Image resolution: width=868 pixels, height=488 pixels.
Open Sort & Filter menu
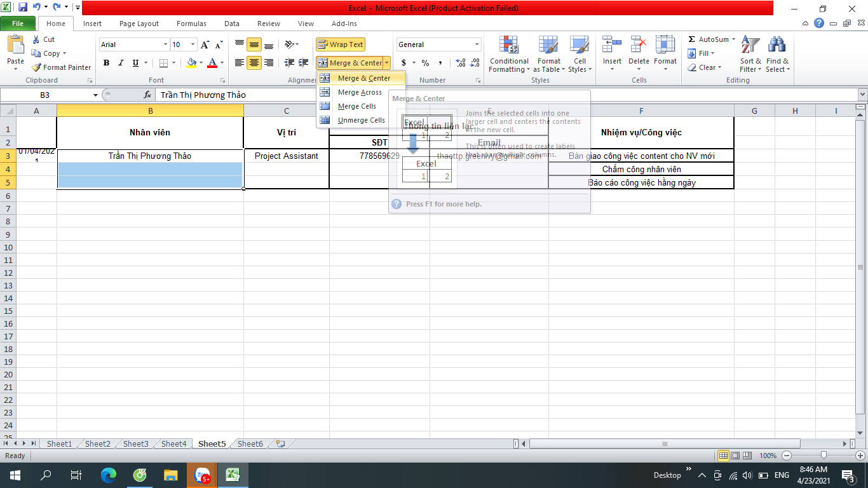point(750,55)
